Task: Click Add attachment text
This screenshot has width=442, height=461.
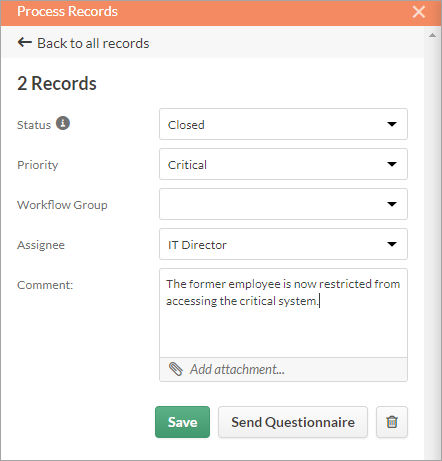Action: (x=237, y=369)
